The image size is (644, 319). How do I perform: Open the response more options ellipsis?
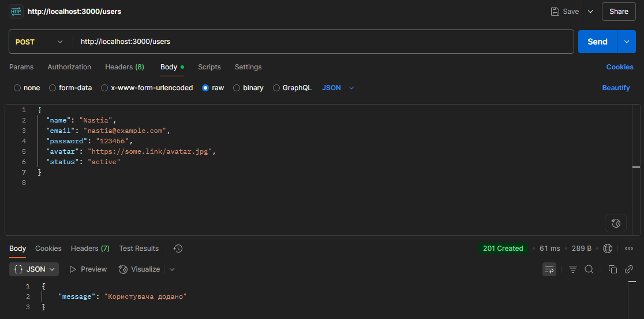click(629, 248)
